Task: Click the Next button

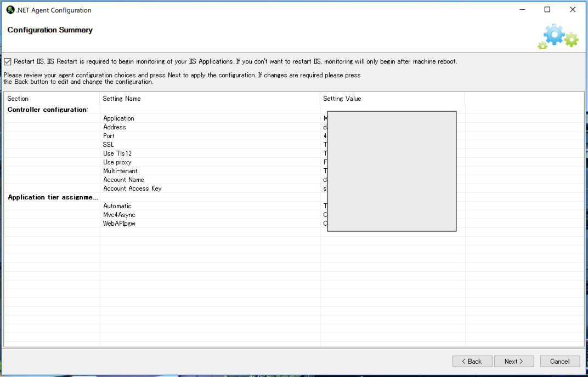Action: [x=514, y=361]
